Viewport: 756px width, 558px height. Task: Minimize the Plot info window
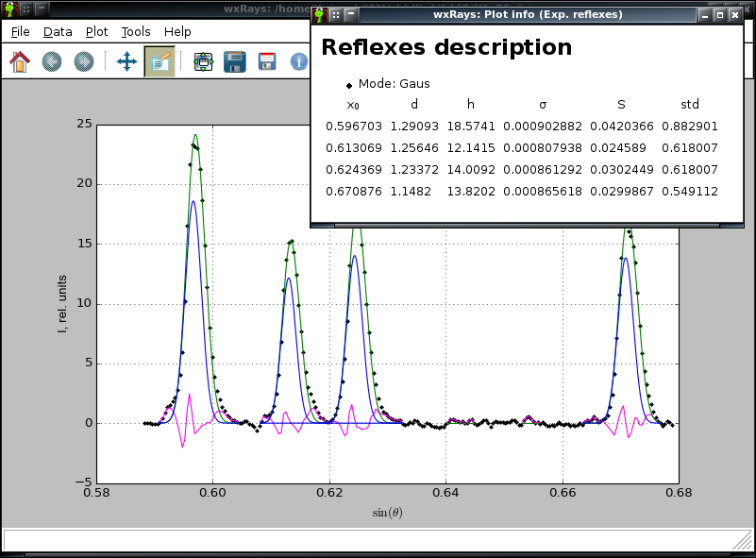point(704,15)
